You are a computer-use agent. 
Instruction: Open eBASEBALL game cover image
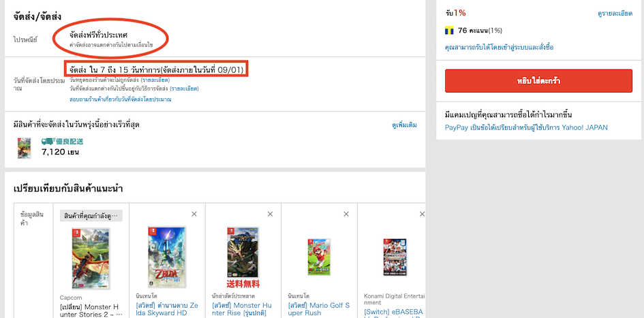(x=395, y=257)
